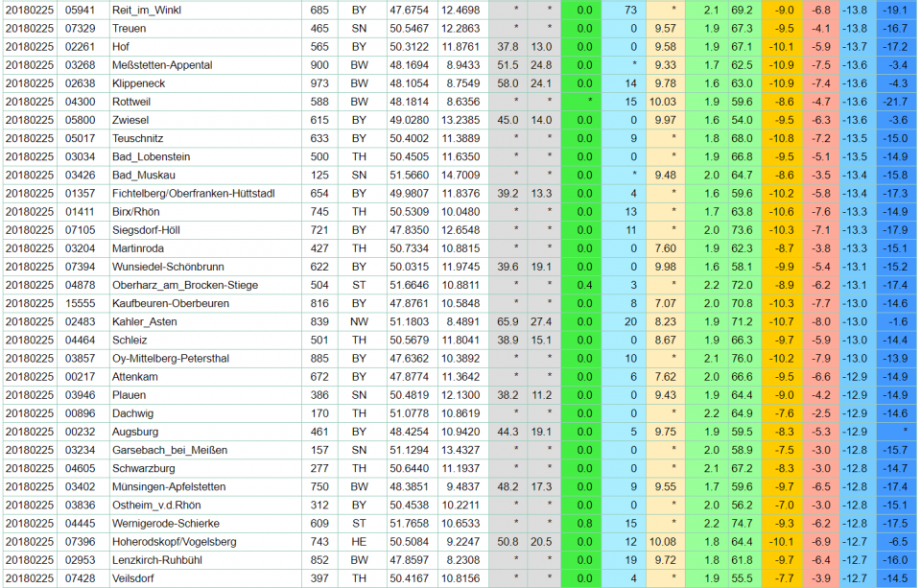The height and width of the screenshot is (588, 921).
Task: Click the Rottweil station name cell
Action: coord(133,102)
